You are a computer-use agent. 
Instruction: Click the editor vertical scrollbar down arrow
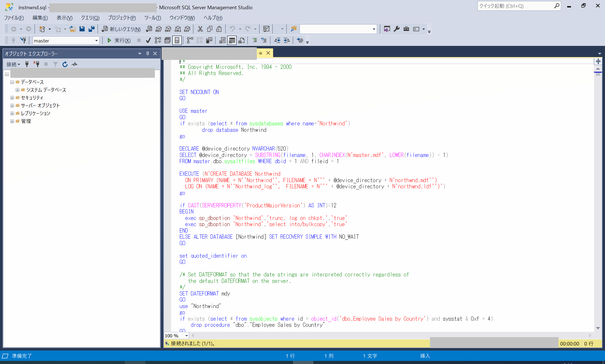coord(598,328)
